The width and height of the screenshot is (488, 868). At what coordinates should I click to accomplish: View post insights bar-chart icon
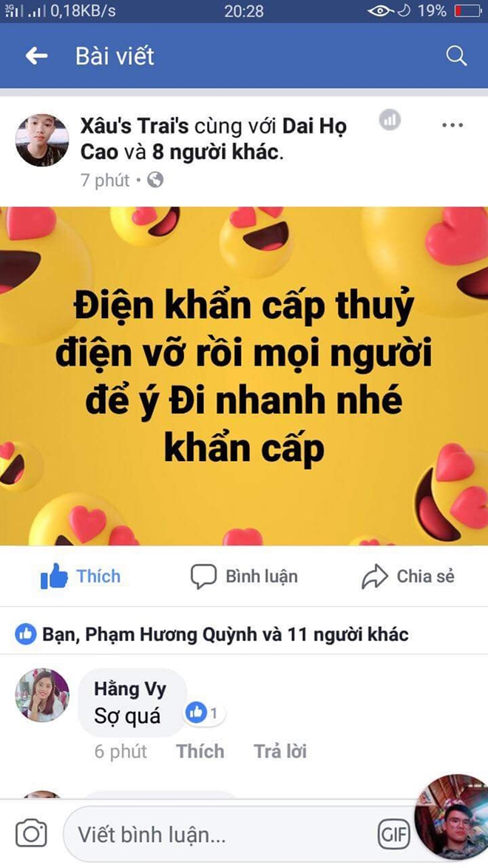(x=390, y=120)
